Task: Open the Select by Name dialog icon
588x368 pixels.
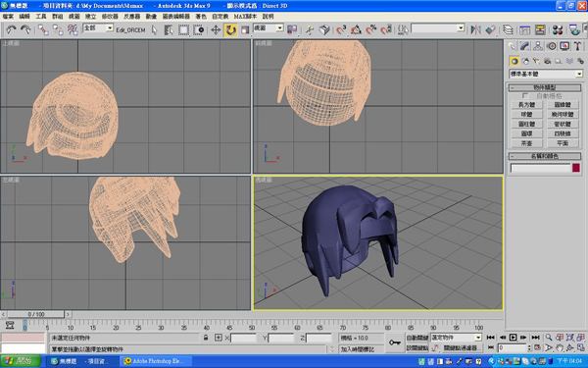Action: pyautogui.click(x=169, y=29)
